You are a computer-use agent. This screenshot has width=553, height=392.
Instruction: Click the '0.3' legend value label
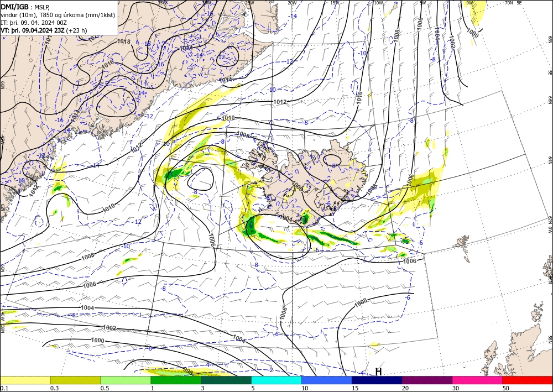pyautogui.click(x=54, y=388)
